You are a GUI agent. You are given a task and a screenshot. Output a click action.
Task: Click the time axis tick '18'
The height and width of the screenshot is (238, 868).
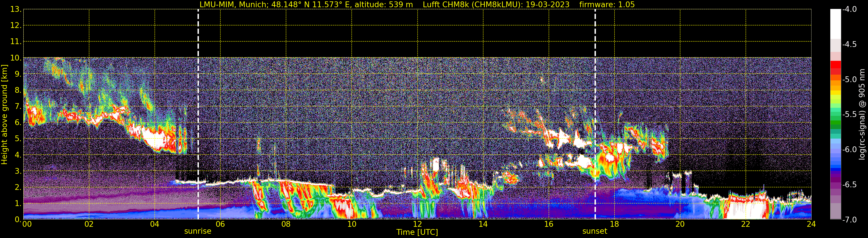coord(614,224)
